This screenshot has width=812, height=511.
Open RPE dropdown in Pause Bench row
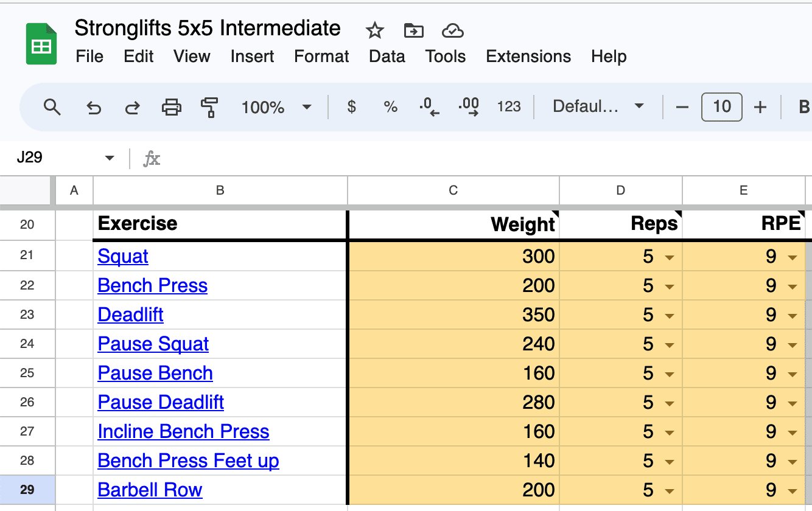pos(793,375)
